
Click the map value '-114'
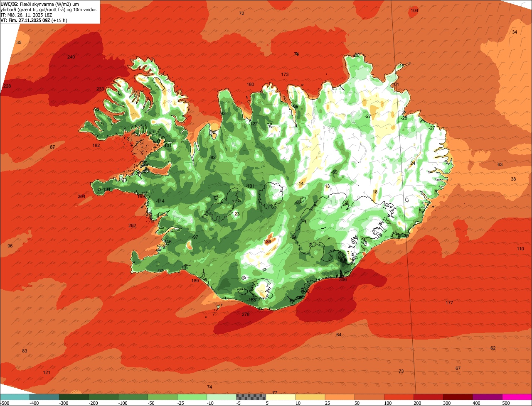point(160,201)
